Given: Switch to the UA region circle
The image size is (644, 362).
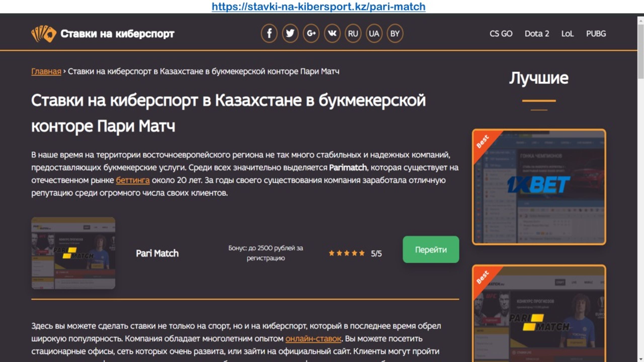Looking at the screenshot, I should pos(374,33).
